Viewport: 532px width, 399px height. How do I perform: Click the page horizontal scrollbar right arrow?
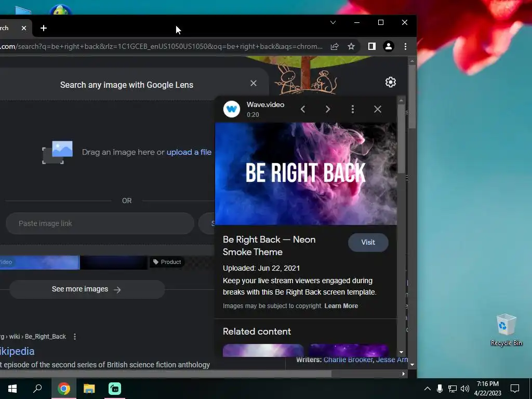(x=403, y=374)
